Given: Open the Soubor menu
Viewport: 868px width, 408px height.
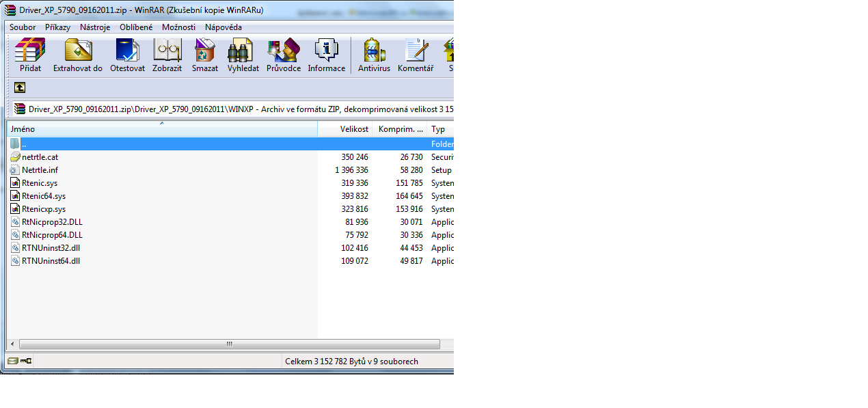Looking at the screenshot, I should (23, 27).
